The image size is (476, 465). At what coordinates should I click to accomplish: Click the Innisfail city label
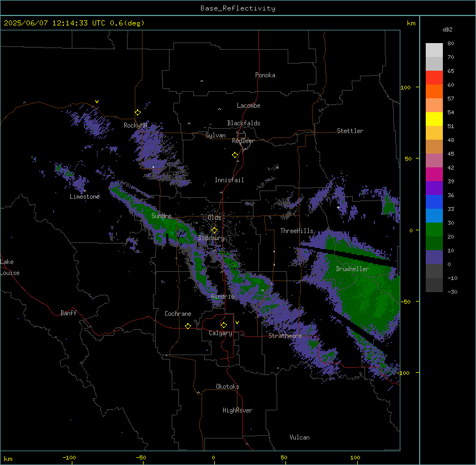[229, 180]
